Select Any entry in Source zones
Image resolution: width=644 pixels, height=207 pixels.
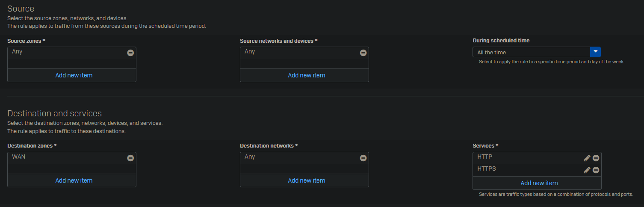17,52
